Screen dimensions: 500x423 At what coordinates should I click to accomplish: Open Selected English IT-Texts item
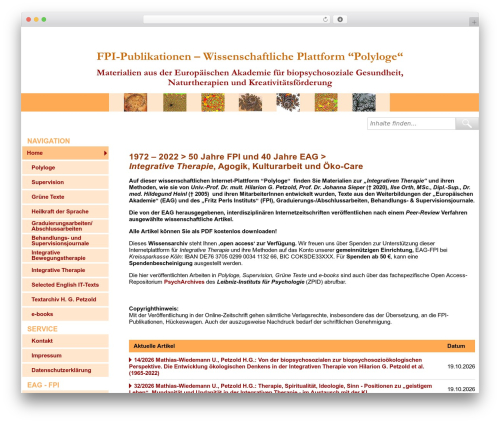click(x=65, y=285)
